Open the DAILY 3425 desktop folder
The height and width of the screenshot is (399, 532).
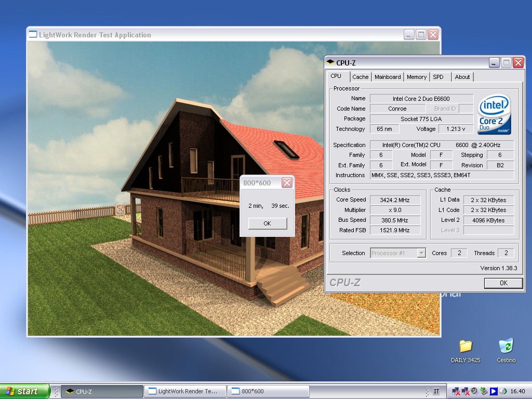[465, 347]
